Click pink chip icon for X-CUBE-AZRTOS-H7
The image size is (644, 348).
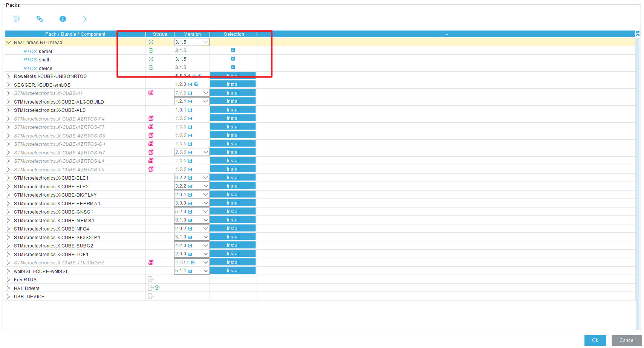click(x=151, y=152)
